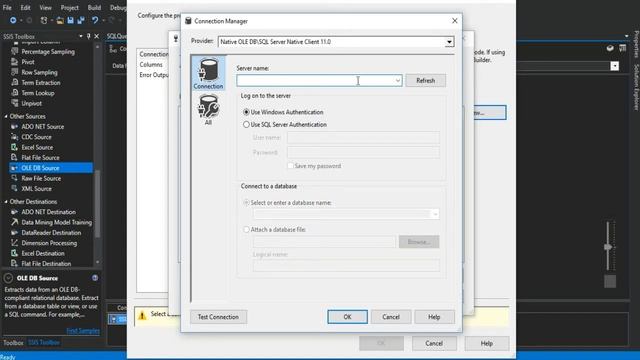Viewport: 640px width, 360px height.
Task: Select the All page icon in Connection Manager
Action: pos(208,109)
